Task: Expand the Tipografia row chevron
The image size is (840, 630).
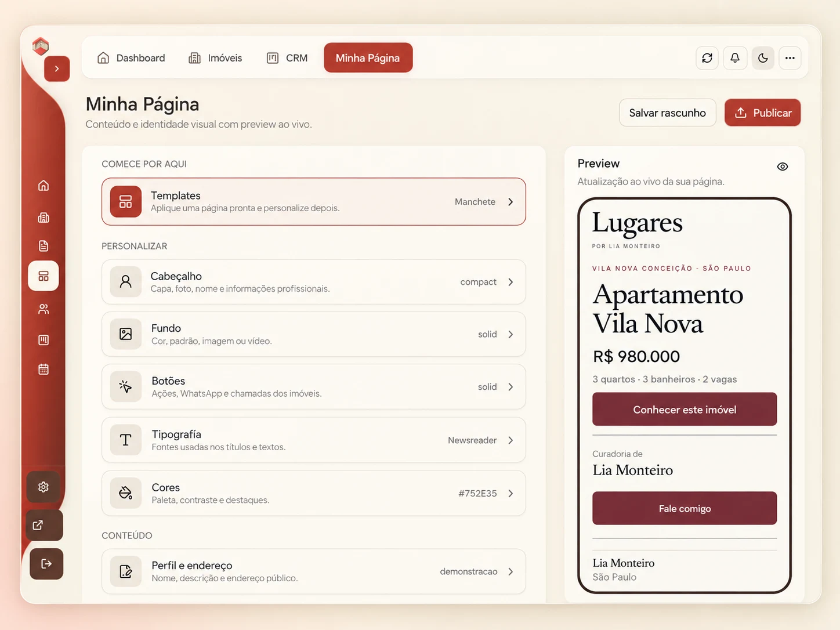Action: coord(510,440)
